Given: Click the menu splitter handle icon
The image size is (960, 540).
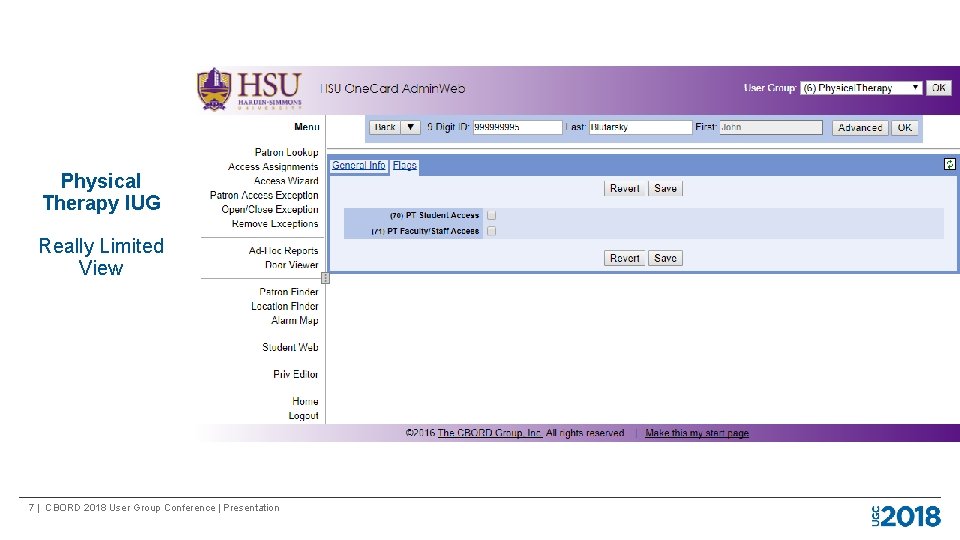Looking at the screenshot, I should (x=325, y=278).
